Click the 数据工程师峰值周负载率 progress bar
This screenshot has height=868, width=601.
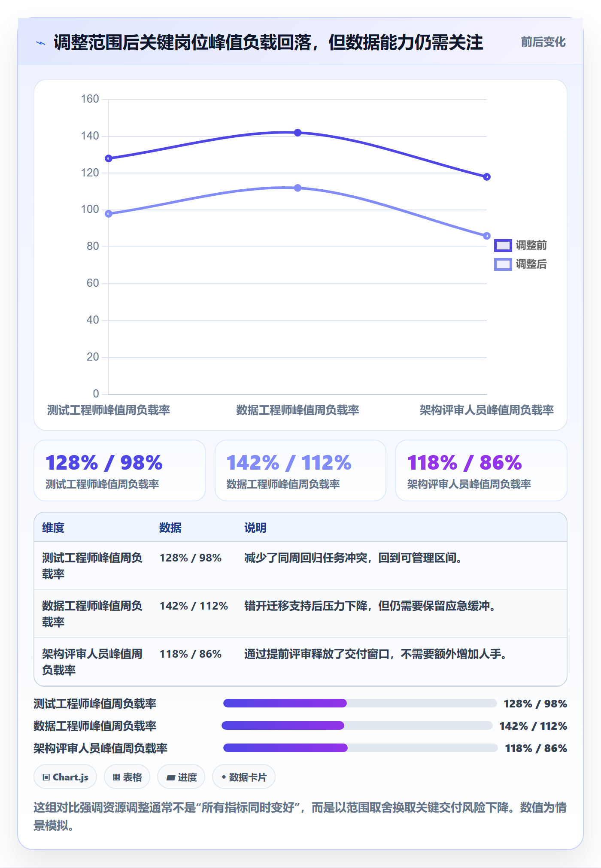point(357,725)
